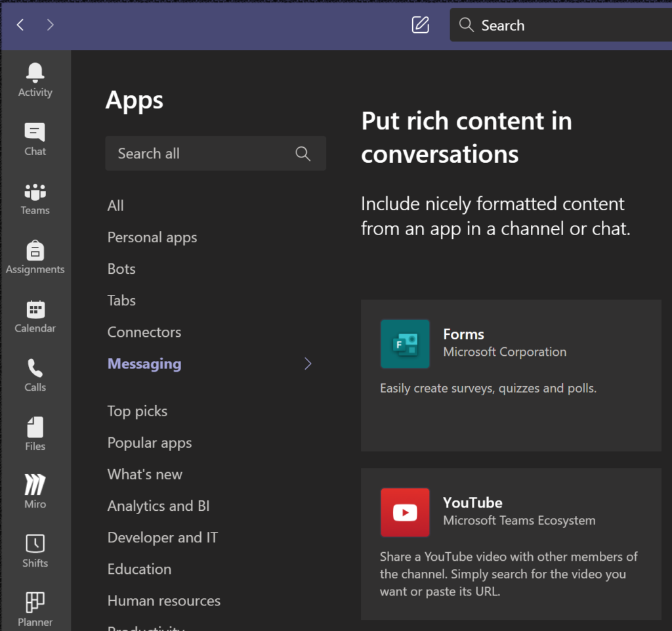672x631 pixels.
Task: Select the Bots category
Action: [x=121, y=269]
